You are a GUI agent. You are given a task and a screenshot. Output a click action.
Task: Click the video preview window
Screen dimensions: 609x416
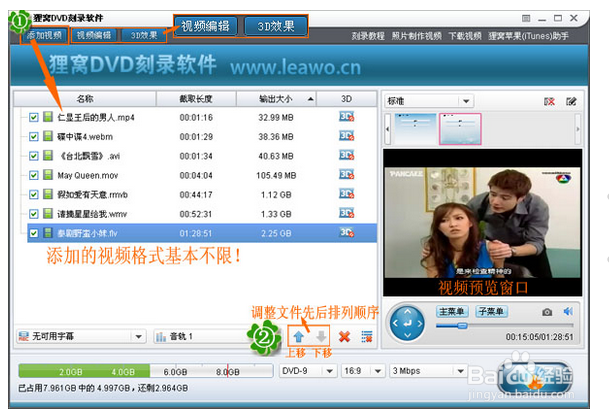pyautogui.click(x=482, y=222)
